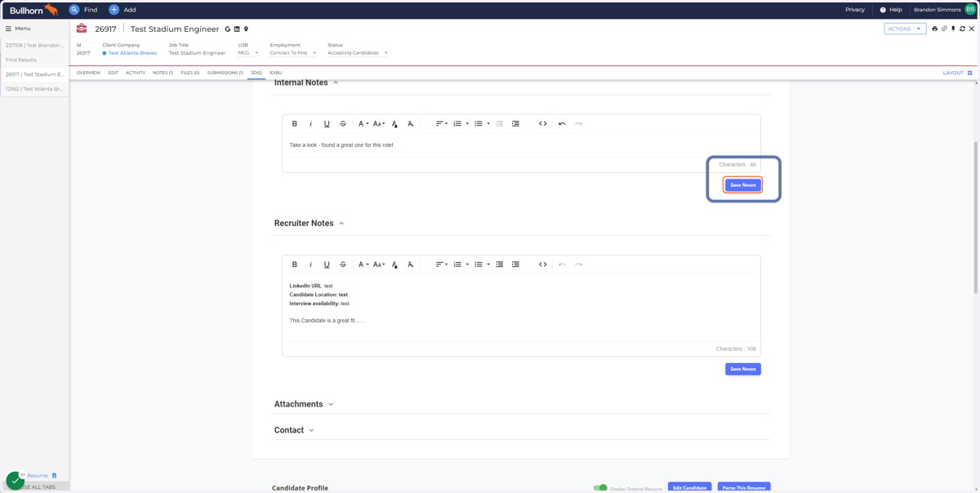This screenshot has height=493, width=980.
Task: Toggle bold in Internal Notes editor
Action: point(295,124)
